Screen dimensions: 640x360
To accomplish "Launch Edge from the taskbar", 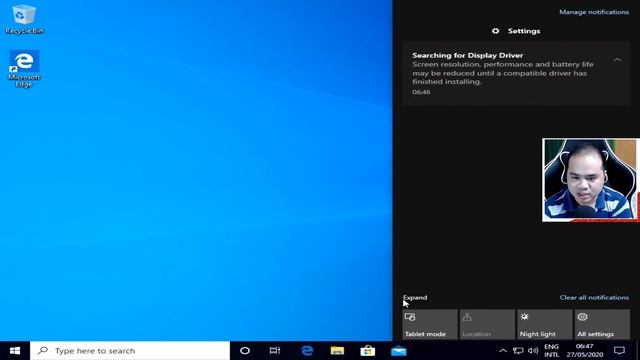I will [307, 351].
